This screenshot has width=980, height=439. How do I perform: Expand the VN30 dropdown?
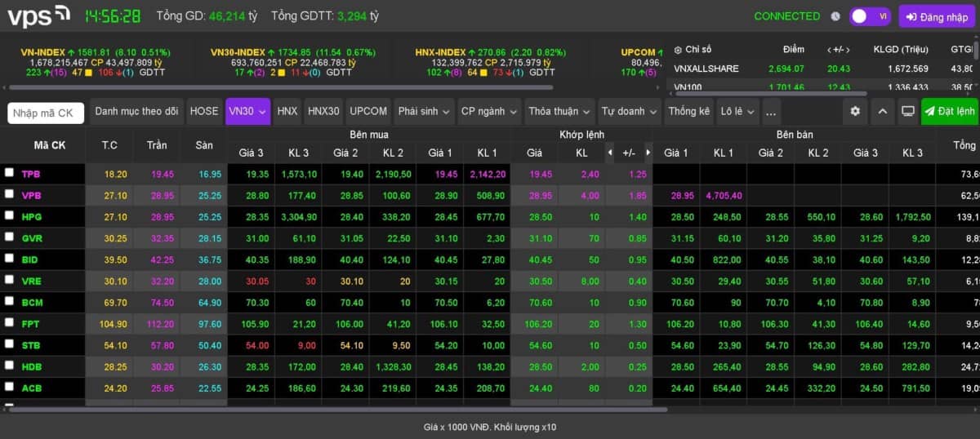(248, 111)
